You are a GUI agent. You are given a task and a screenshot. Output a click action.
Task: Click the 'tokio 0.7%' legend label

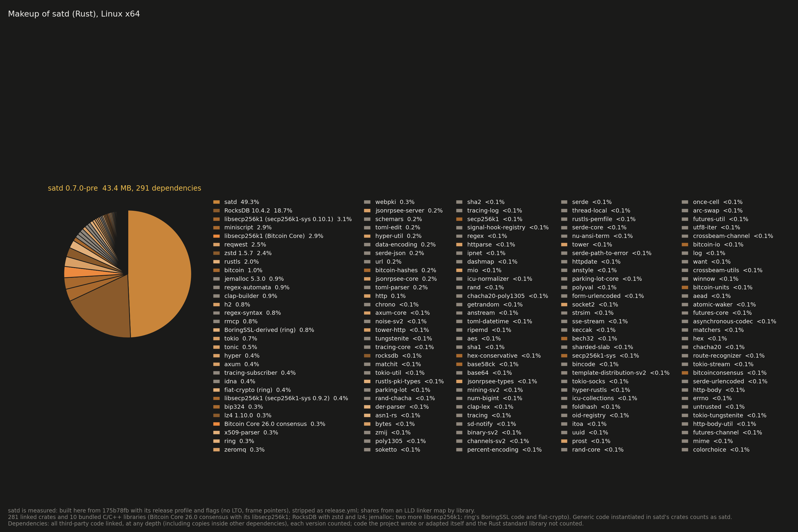click(x=241, y=339)
